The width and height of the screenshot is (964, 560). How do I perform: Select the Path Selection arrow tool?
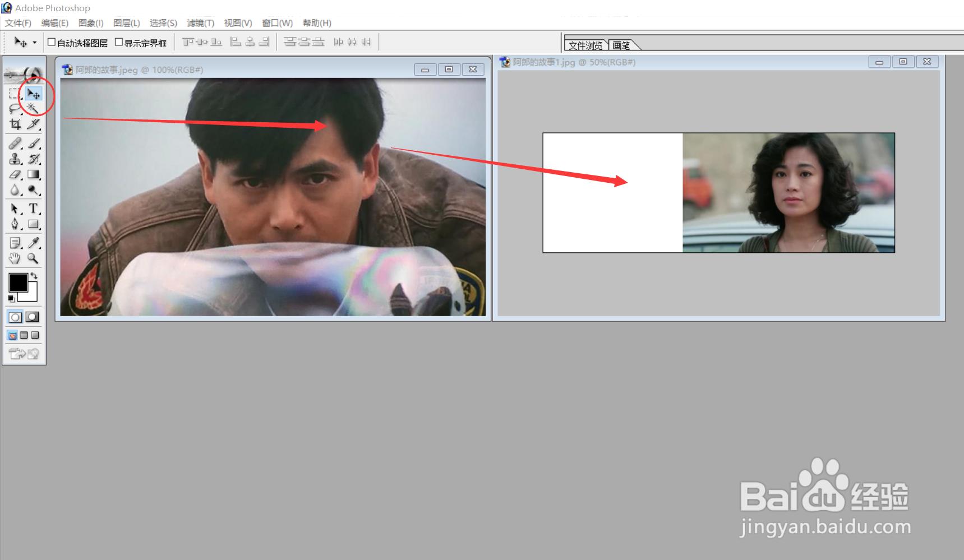tap(15, 209)
